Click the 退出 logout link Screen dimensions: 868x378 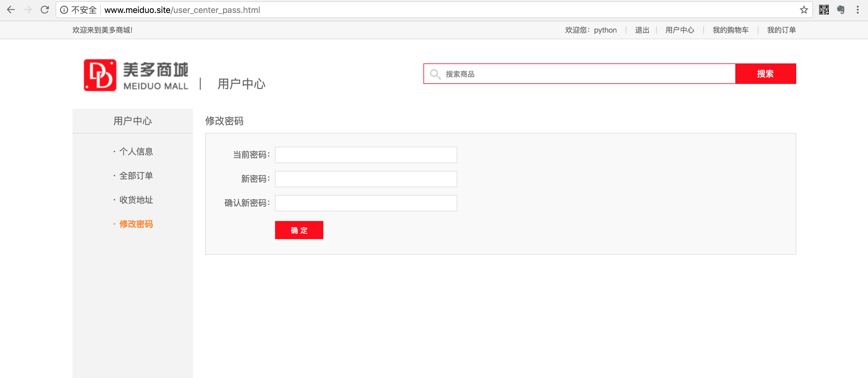click(641, 30)
